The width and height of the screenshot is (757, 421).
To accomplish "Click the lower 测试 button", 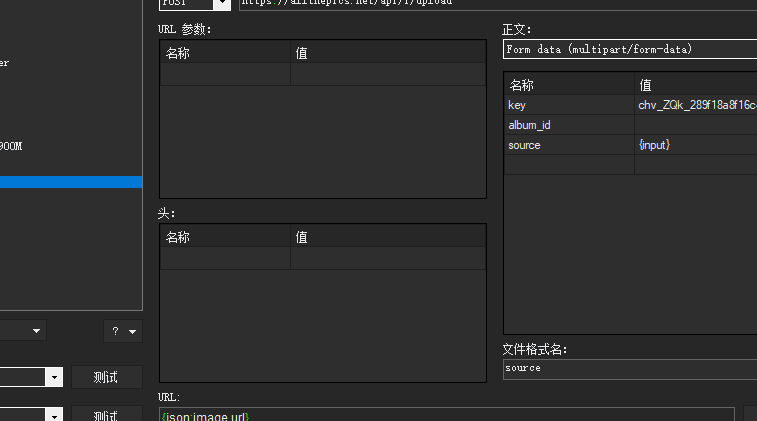I will point(106,414).
